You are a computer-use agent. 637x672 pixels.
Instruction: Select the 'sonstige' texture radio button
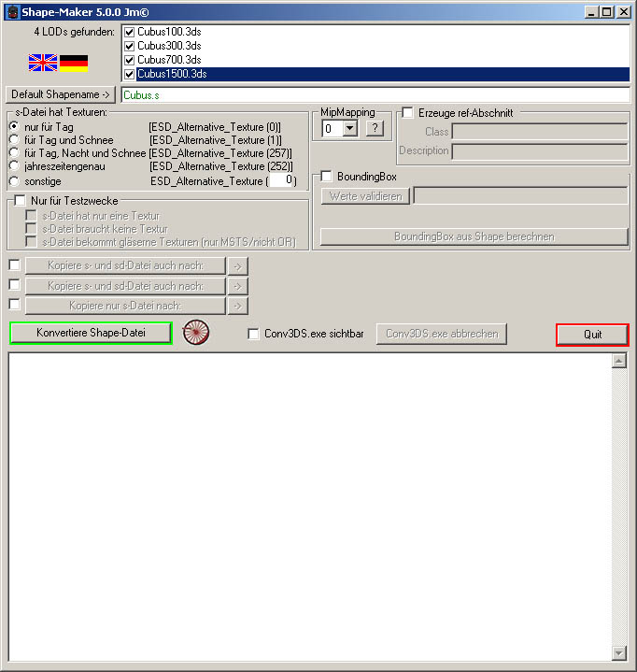tap(15, 180)
